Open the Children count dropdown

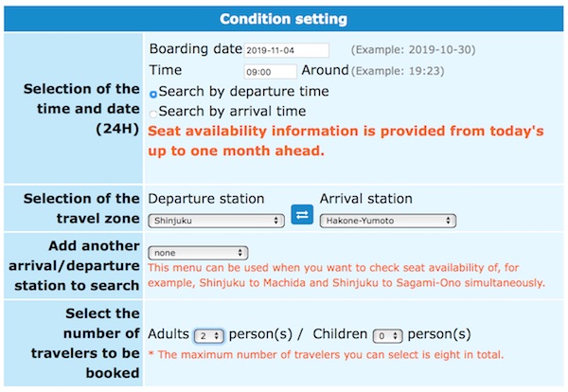(x=388, y=336)
